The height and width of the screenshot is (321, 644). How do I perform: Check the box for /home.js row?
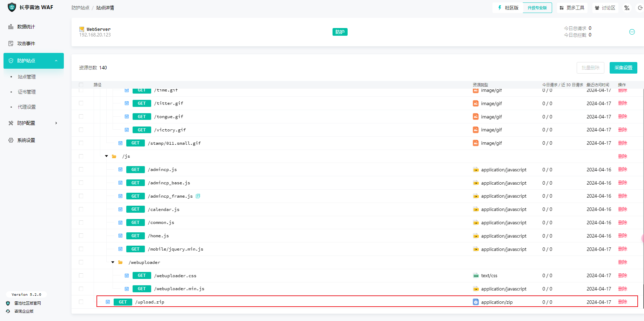coord(81,235)
